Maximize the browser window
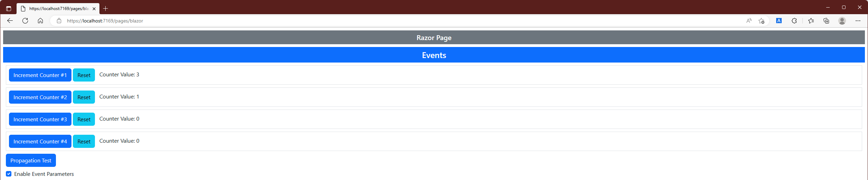 pyautogui.click(x=844, y=7)
